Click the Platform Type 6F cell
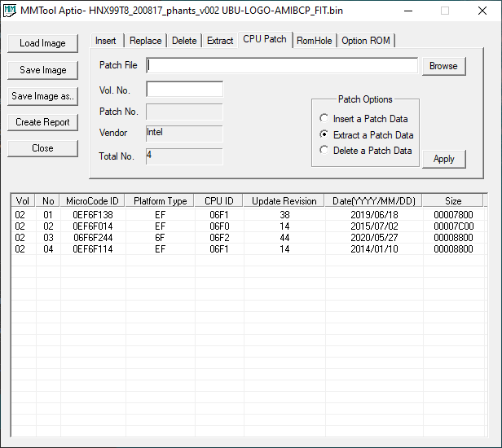The image size is (502, 448). (x=160, y=238)
